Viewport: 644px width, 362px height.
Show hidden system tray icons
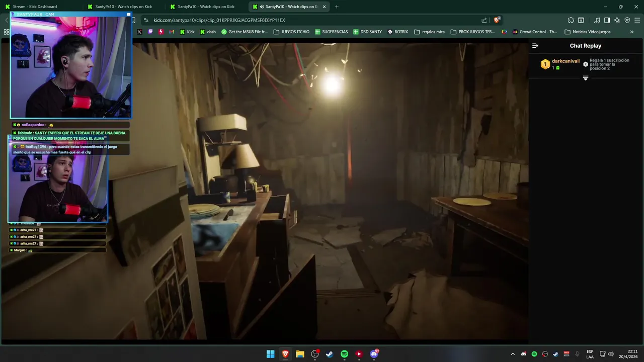click(x=513, y=354)
